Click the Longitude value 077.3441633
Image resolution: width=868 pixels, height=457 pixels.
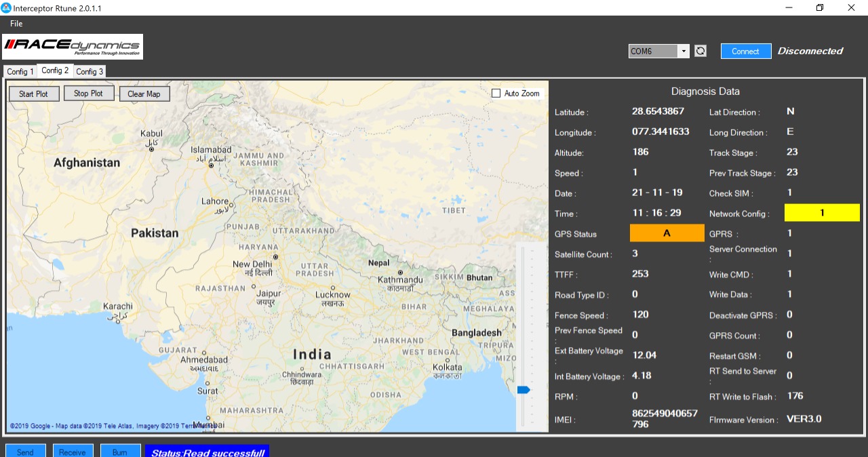(660, 132)
